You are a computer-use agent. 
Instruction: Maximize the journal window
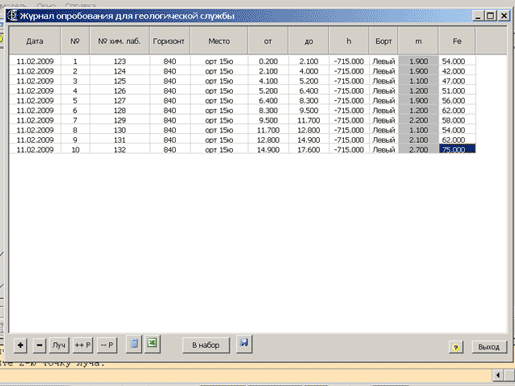[x=491, y=16]
